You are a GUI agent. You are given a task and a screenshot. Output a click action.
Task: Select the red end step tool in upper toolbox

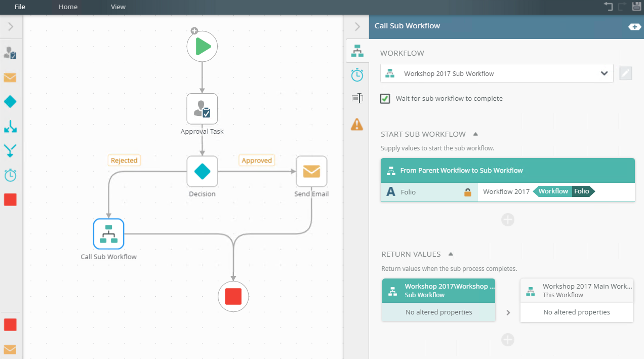(10, 200)
